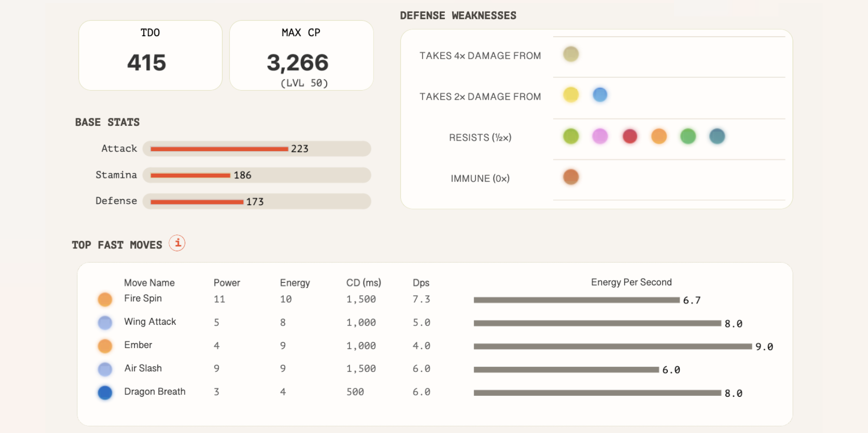The height and width of the screenshot is (433, 868).
Task: Click the Top Fast Moves heading
Action: [x=117, y=245]
